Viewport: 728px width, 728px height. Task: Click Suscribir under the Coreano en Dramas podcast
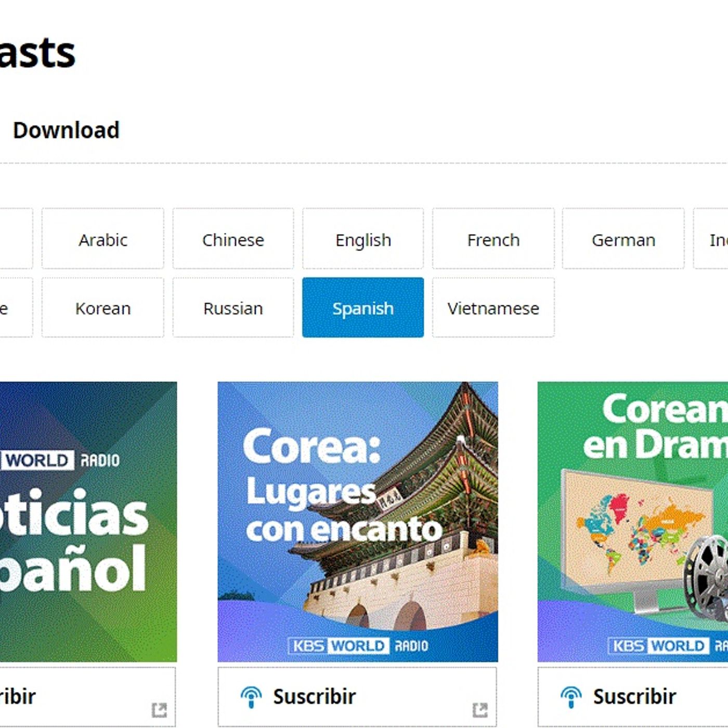pyautogui.click(x=634, y=696)
